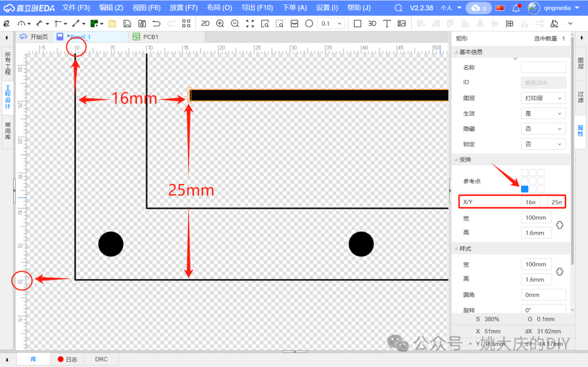Viewport: 588px width, 367px height.
Task: Click the cloud sync button showing 0
Action: tap(479, 8)
